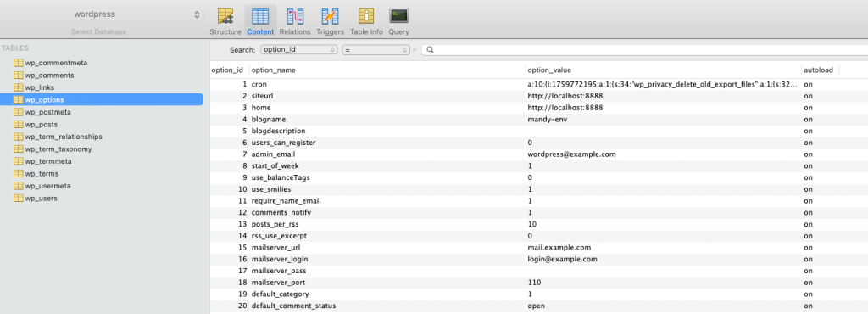The width and height of the screenshot is (868, 314).
Task: Click the wp_users table icon
Action: coord(19,199)
